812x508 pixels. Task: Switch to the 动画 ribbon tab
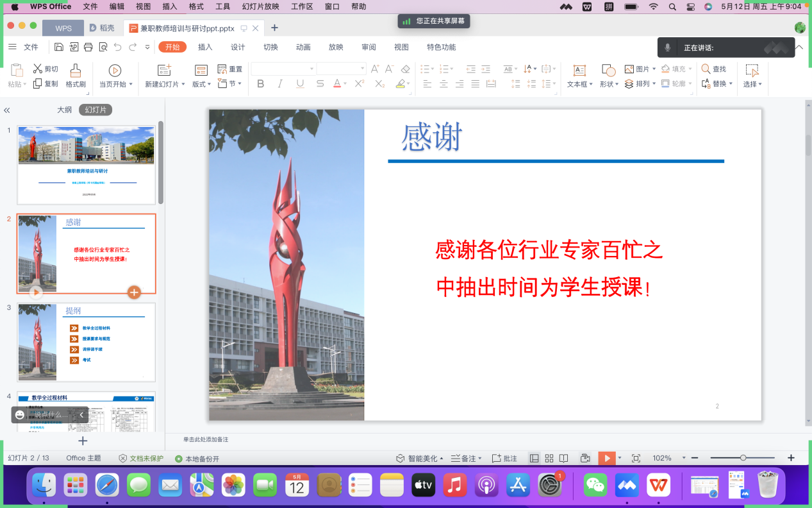click(x=303, y=47)
